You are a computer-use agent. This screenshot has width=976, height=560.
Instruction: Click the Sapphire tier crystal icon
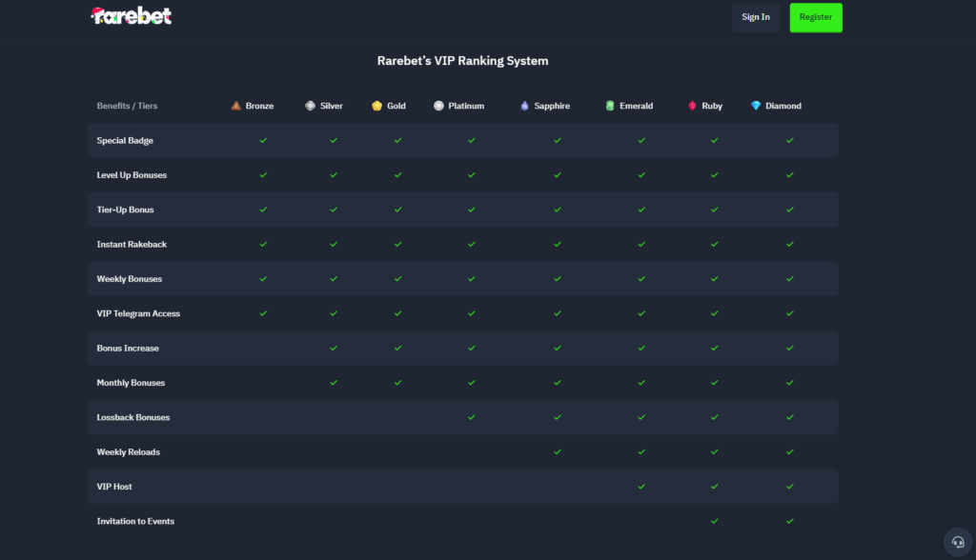coord(525,106)
